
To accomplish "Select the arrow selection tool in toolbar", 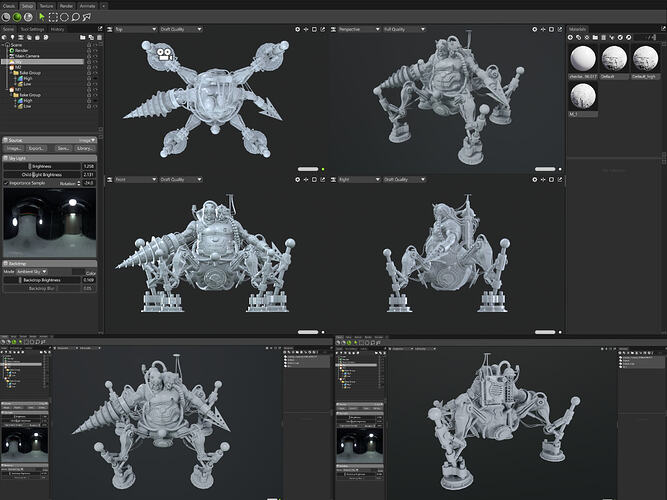I will (x=41, y=17).
